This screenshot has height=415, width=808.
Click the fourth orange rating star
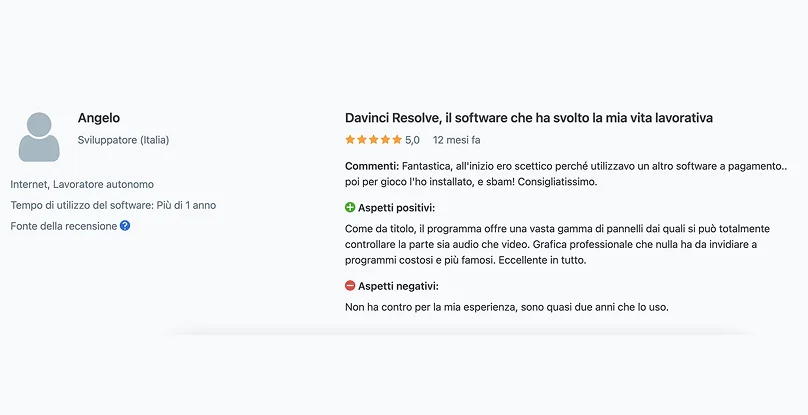pos(385,140)
